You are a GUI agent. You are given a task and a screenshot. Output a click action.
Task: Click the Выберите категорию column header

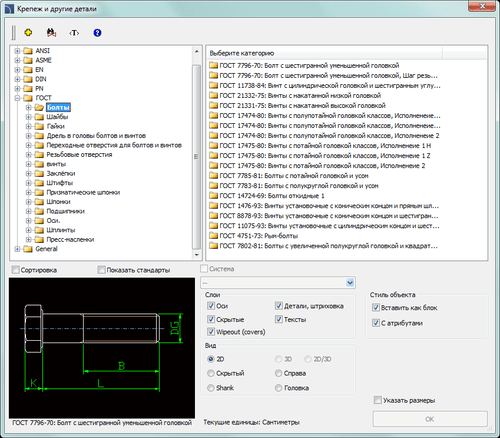325,53
